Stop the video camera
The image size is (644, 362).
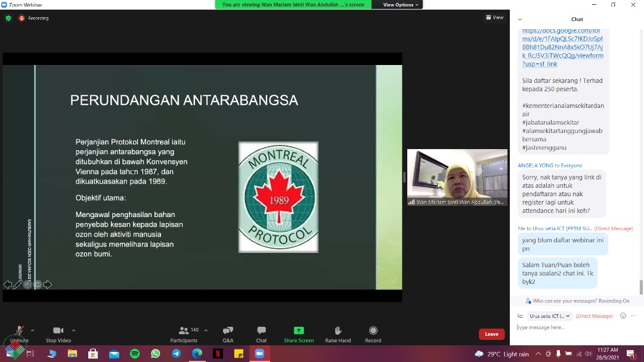pyautogui.click(x=58, y=334)
